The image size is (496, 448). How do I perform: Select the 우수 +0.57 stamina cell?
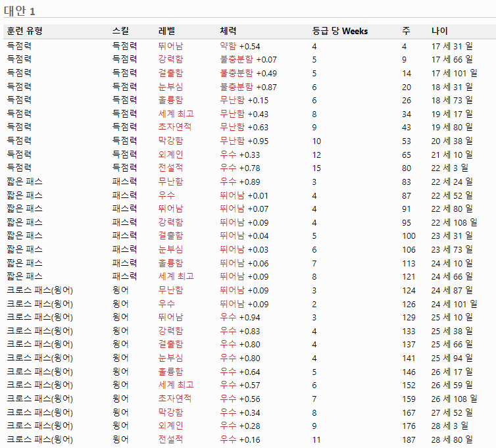click(x=240, y=385)
